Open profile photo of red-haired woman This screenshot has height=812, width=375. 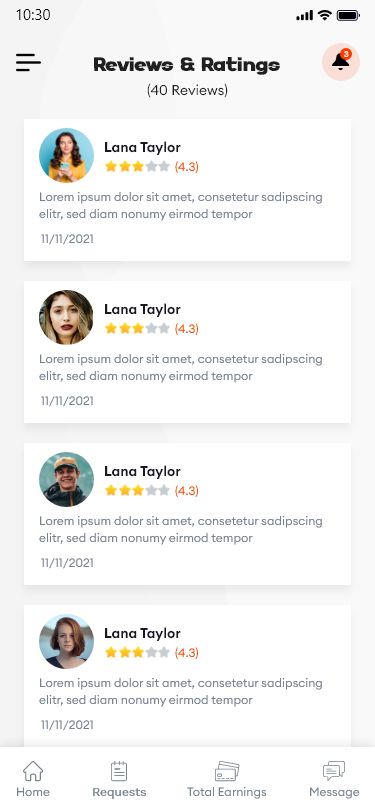tap(66, 642)
